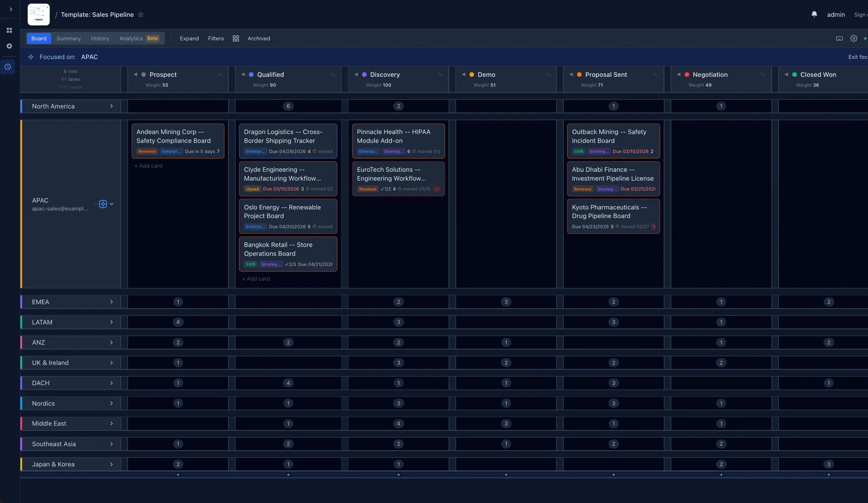Open notifications via the bell icon

tap(814, 14)
